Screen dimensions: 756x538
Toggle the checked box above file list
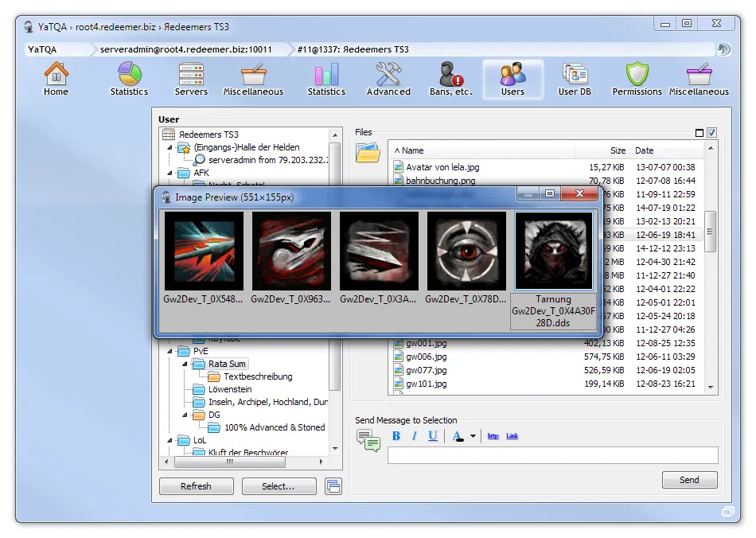(x=711, y=133)
